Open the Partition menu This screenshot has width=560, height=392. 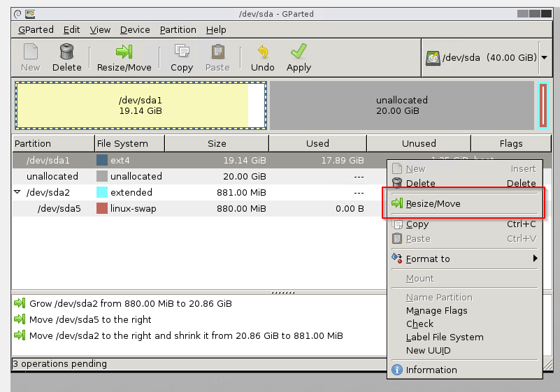178,29
